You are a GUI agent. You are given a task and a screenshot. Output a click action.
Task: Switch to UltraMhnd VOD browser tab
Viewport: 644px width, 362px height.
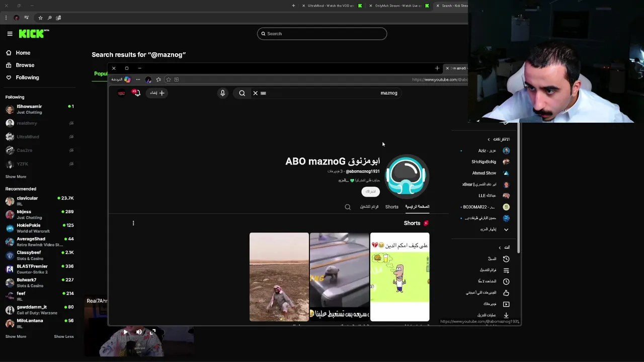(332, 6)
